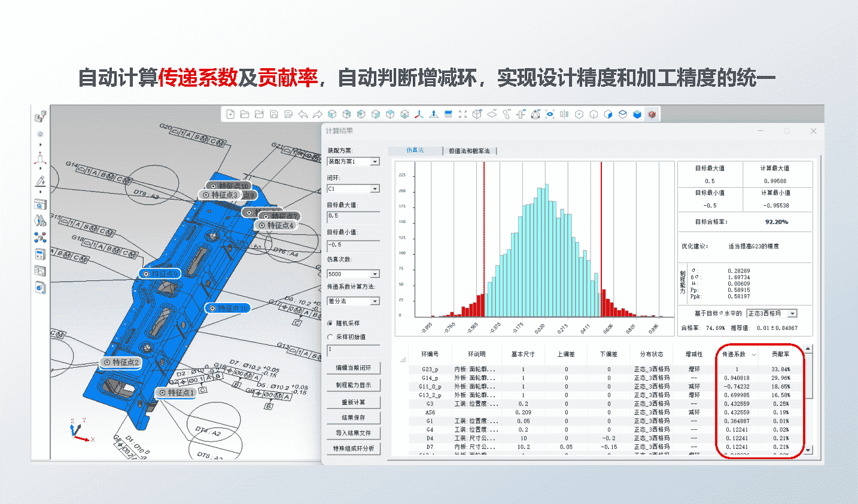
Task: Click the 特征点2 label in 3D view
Action: point(121,362)
